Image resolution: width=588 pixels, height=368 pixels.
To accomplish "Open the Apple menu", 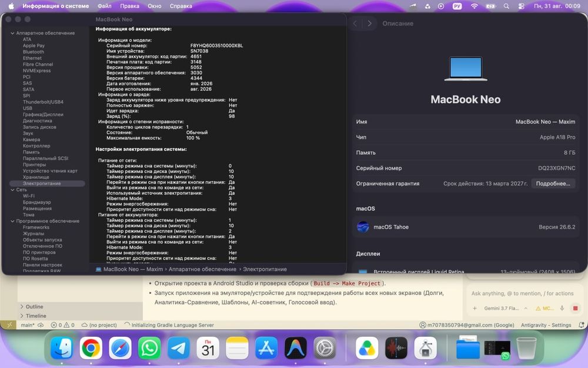I will pyautogui.click(x=11, y=6).
